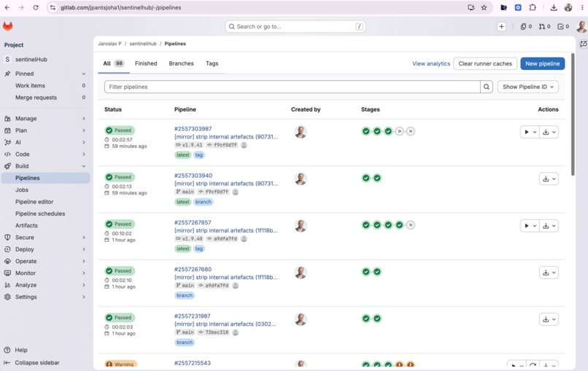588x371 pixels.
Task: Download artifacts for pipeline #2557231987
Action: 549,319
